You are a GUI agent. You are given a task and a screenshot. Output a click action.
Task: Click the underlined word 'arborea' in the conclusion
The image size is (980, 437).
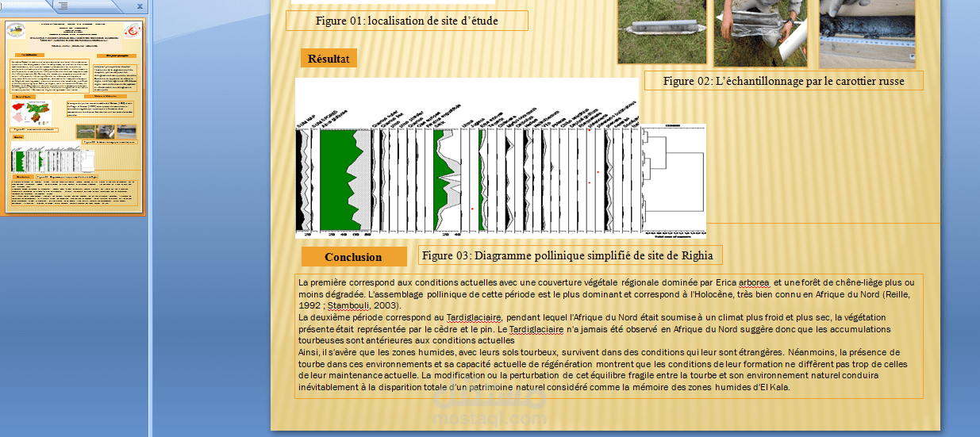(x=754, y=282)
